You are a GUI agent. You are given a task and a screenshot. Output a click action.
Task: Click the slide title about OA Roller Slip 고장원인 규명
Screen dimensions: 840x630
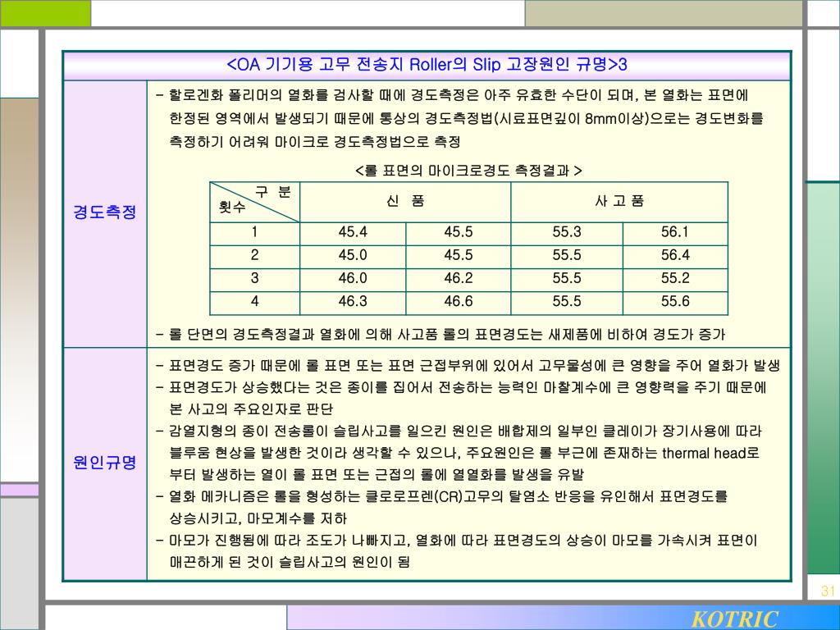(427, 66)
